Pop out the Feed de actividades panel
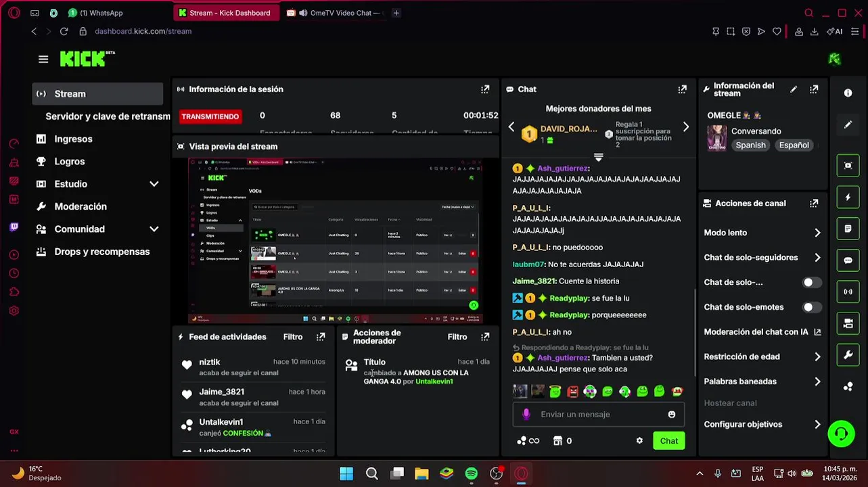 click(321, 337)
